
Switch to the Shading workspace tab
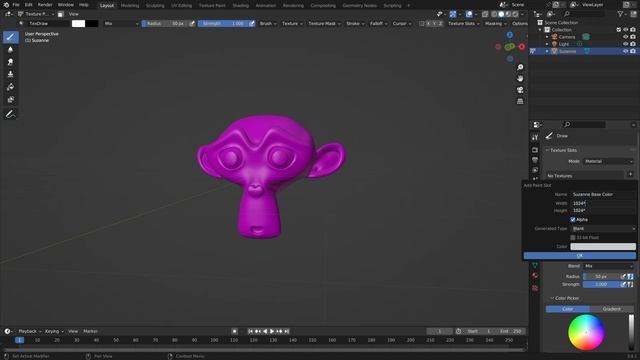[241, 5]
